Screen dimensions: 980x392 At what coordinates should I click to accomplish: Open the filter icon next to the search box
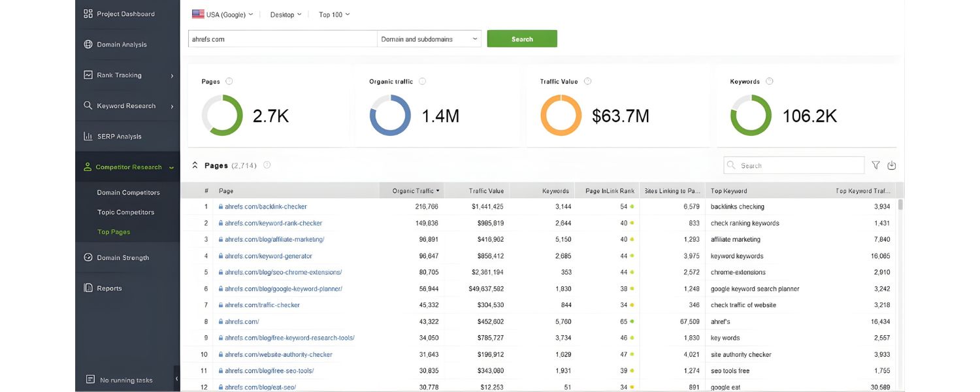pyautogui.click(x=875, y=165)
